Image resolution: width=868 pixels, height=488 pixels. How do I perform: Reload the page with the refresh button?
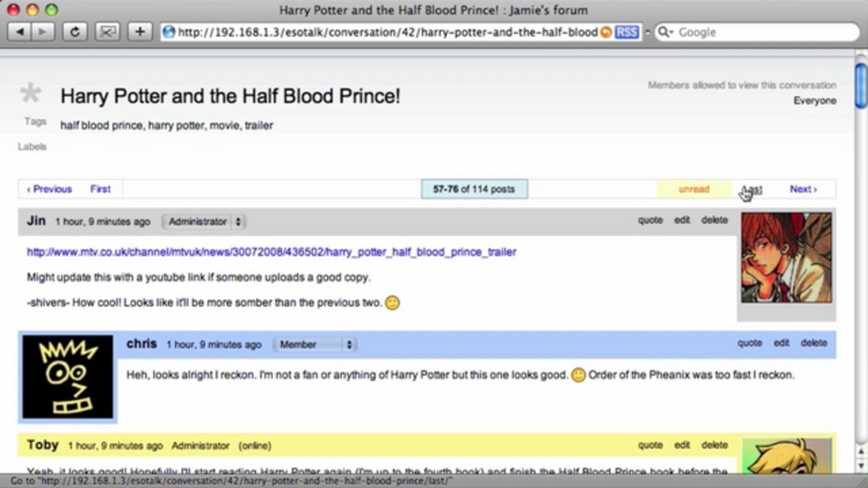click(x=75, y=32)
